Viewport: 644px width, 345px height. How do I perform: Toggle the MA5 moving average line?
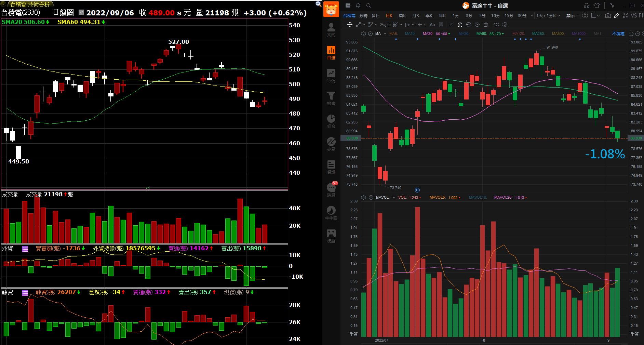(x=393, y=34)
